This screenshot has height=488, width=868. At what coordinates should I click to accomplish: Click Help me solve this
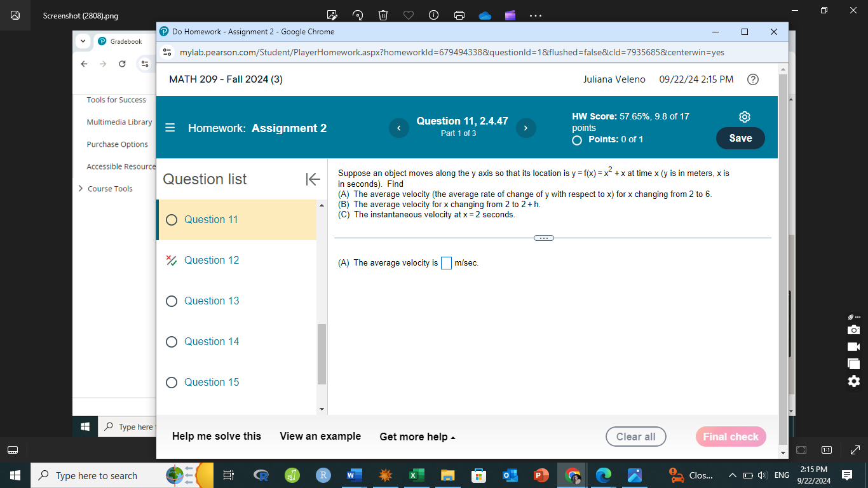(216, 437)
